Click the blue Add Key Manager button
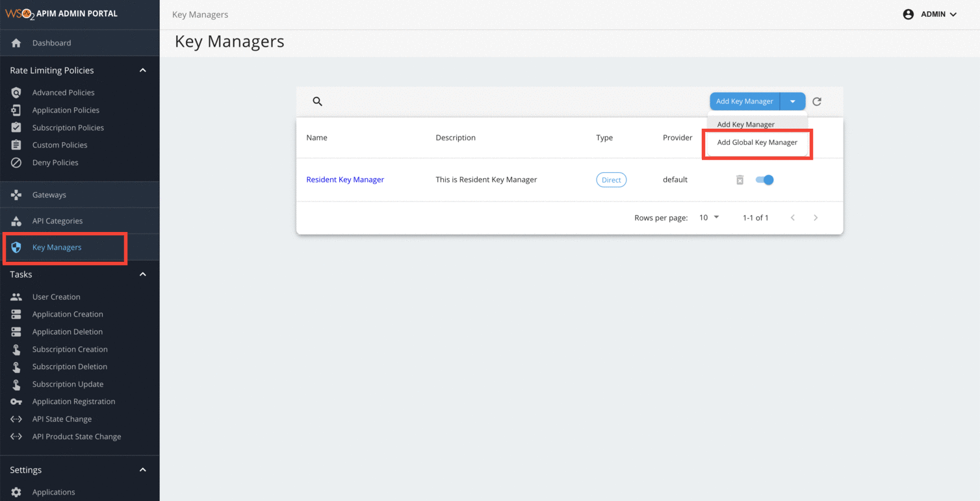 (744, 101)
